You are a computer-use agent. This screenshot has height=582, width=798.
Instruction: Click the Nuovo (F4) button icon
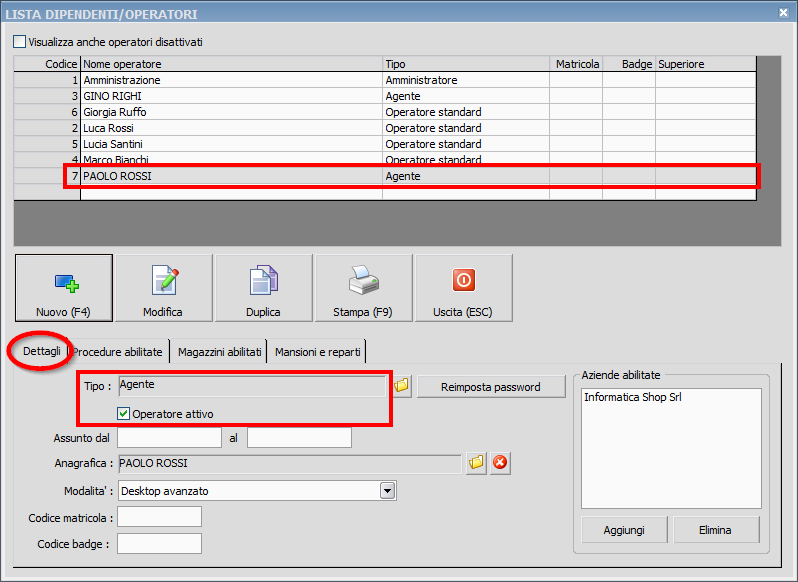[x=64, y=282]
